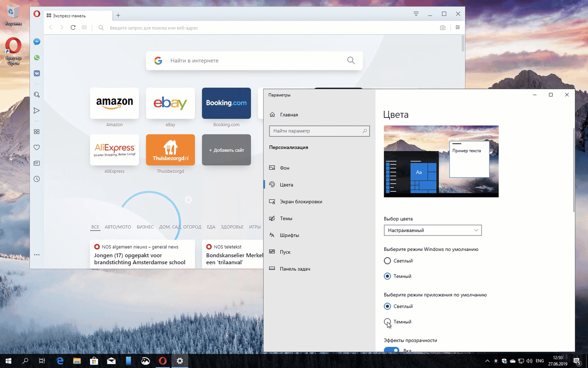This screenshot has width=588, height=368.
Task: Open Facebook Messenger from Opera sidebar
Action: pos(36,42)
